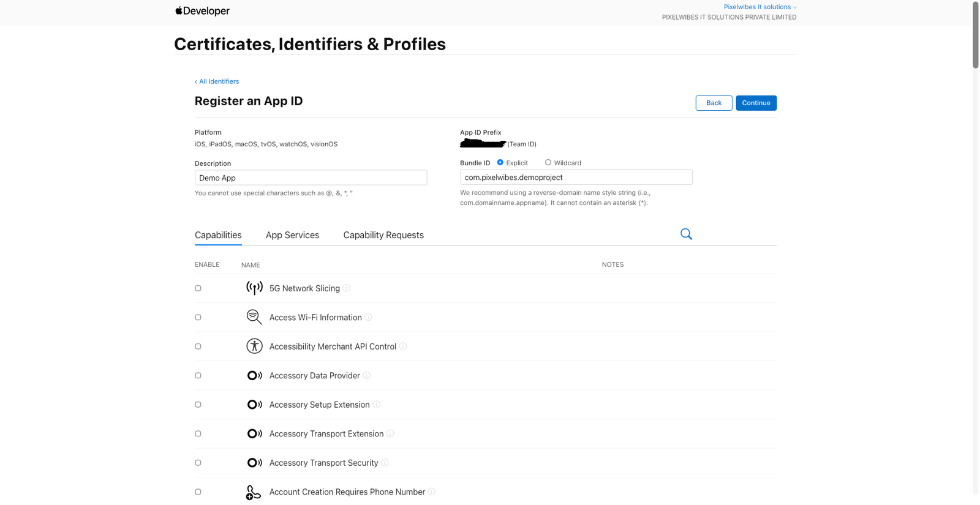Show info for Accessory Transport Extension
Screen dimensions: 980x505
click(x=390, y=433)
